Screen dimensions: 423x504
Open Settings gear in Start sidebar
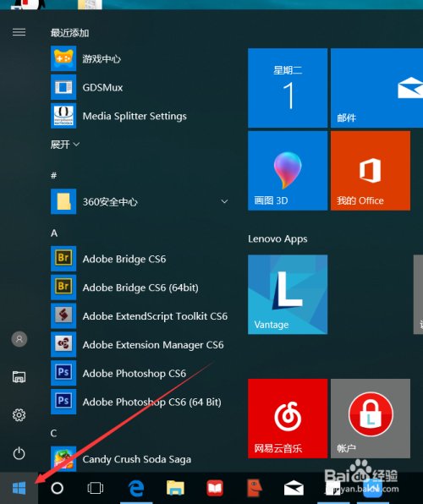point(19,415)
